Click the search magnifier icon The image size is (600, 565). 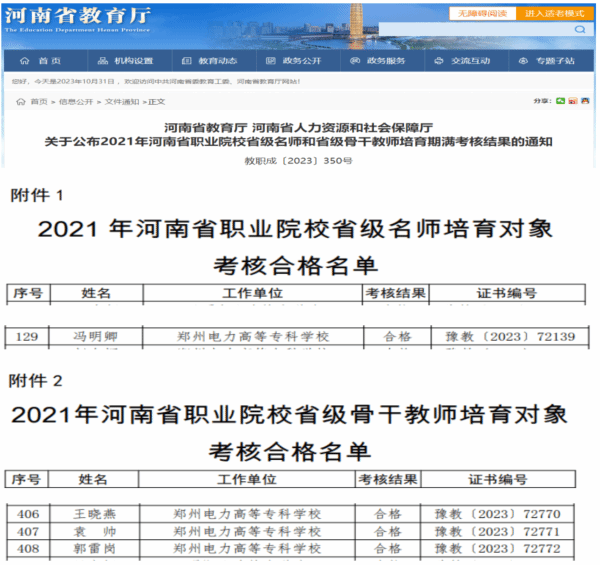[580, 29]
